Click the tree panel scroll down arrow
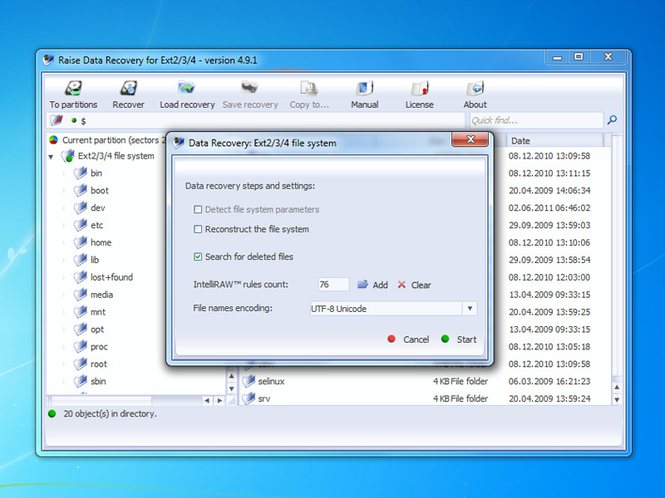This screenshot has width=665, height=498. coord(232,388)
